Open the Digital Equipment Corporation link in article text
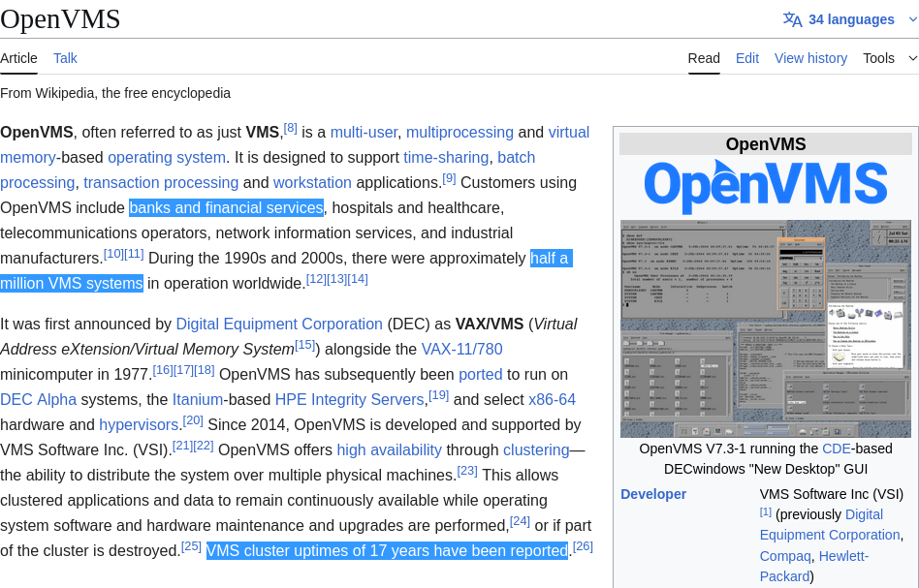919x588 pixels. click(x=279, y=325)
